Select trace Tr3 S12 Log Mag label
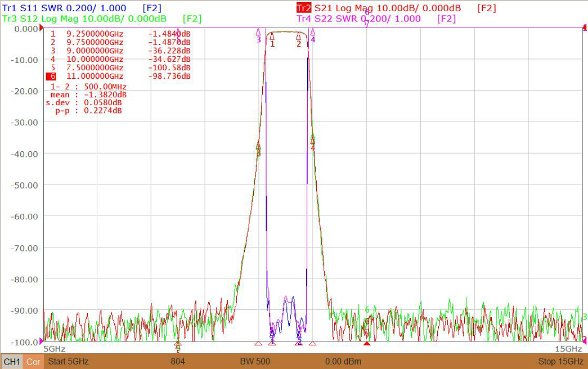Viewport: 588px width, 369px height. click(x=84, y=19)
